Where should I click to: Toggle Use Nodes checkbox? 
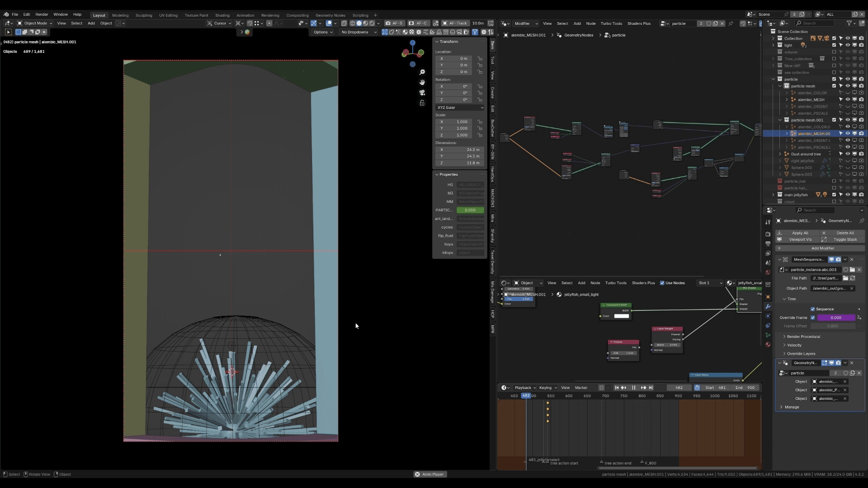pos(662,283)
